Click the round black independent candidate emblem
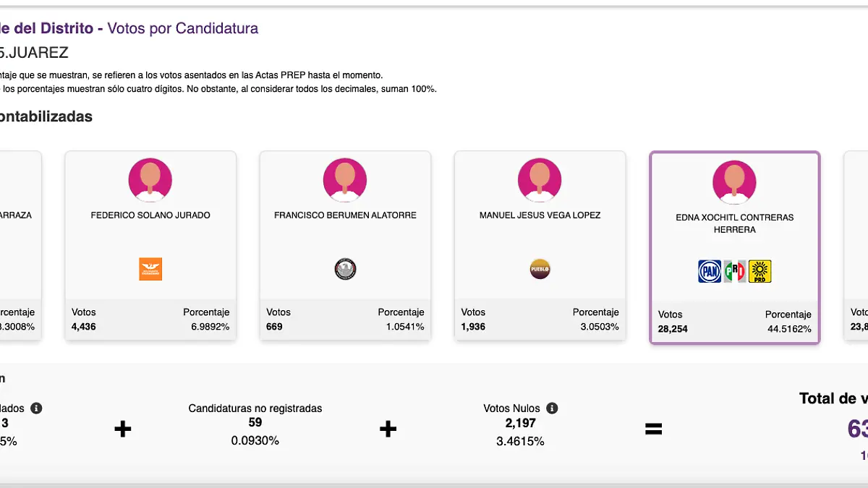Viewport: 868px width, 488px height. pos(345,269)
